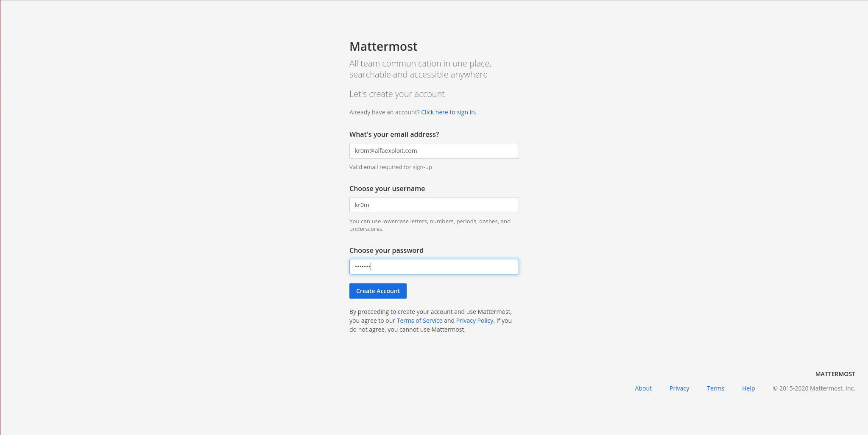868x435 pixels.
Task: Go to the About footer link
Action: click(x=643, y=388)
